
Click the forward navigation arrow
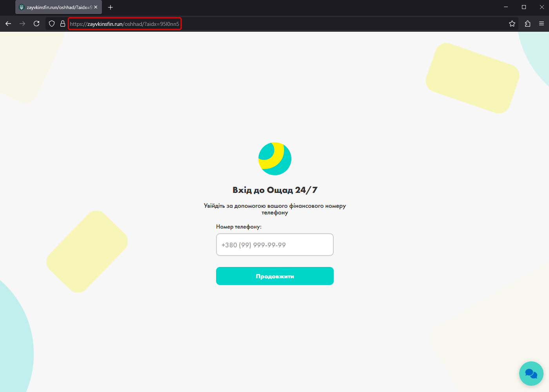click(x=22, y=24)
